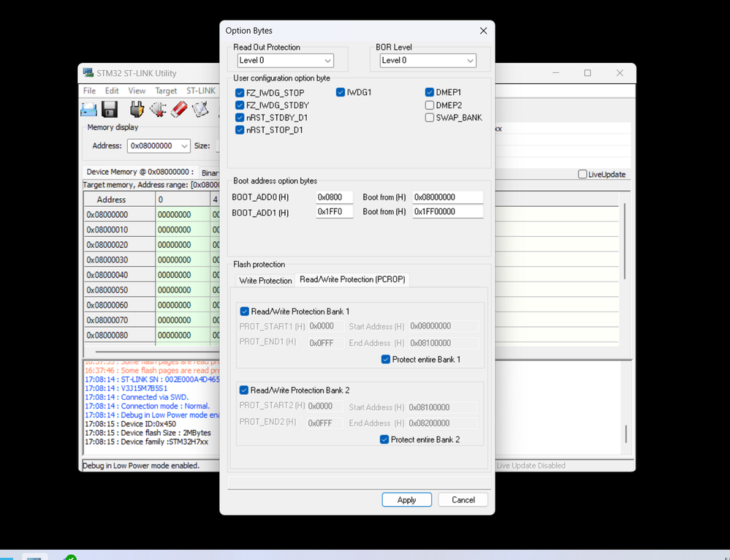
Task: Select address row 0x08000040
Action: click(120, 275)
